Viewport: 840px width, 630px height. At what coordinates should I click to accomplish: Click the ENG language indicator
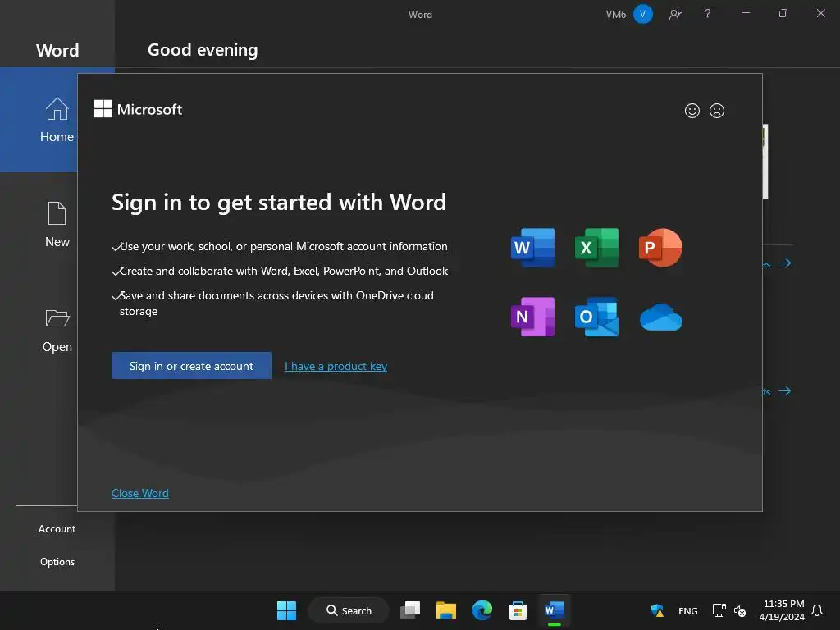tap(688, 610)
